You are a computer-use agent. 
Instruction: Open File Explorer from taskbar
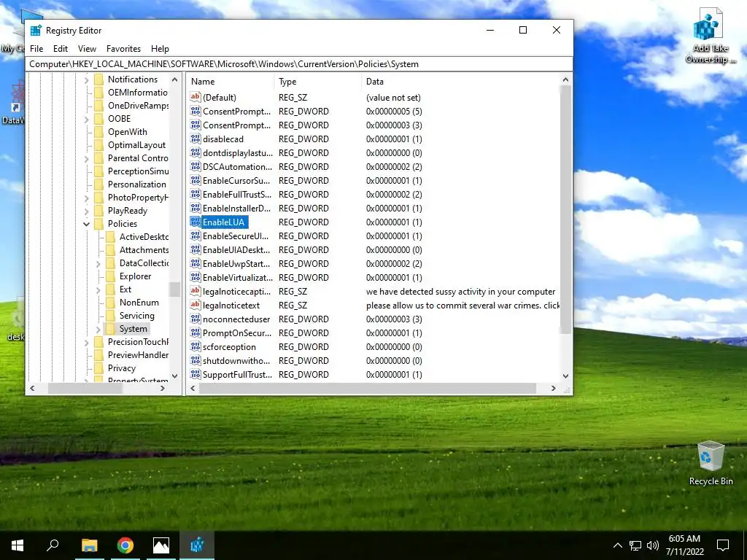(x=89, y=545)
